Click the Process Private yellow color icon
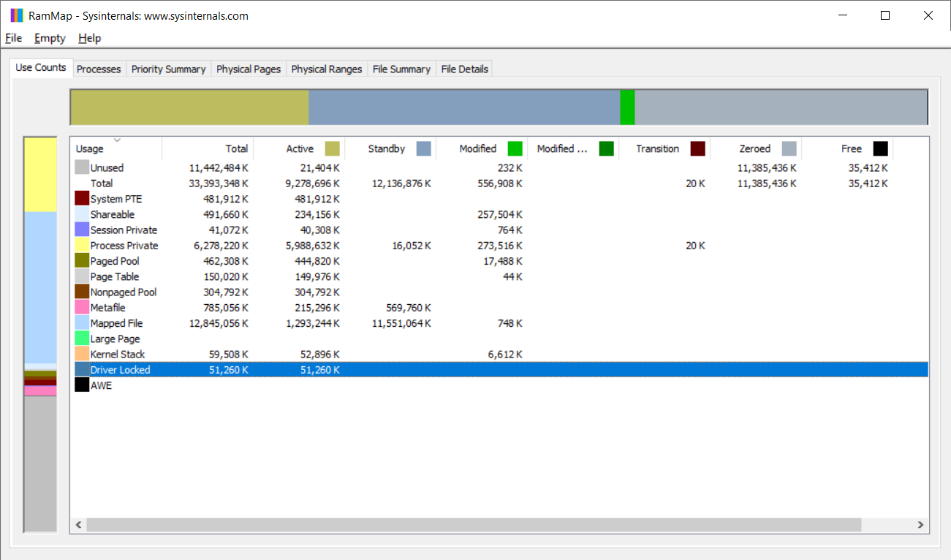951x560 pixels. tap(82, 246)
